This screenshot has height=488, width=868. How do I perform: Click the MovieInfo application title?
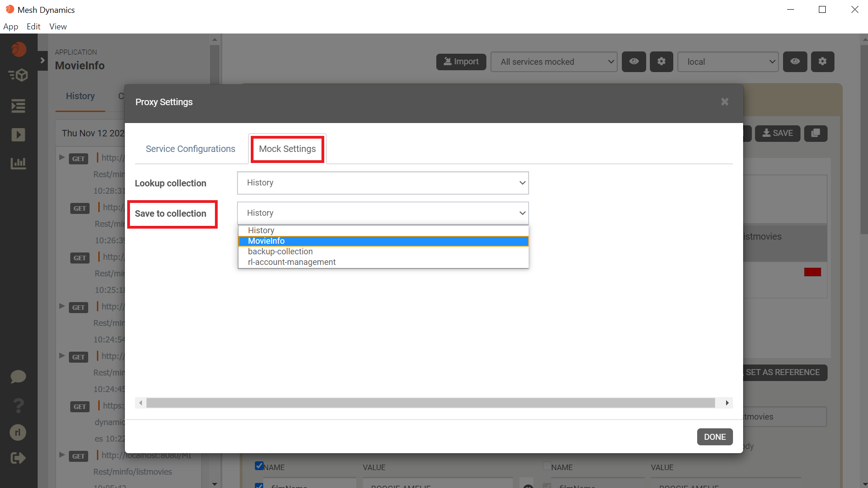[x=80, y=66]
